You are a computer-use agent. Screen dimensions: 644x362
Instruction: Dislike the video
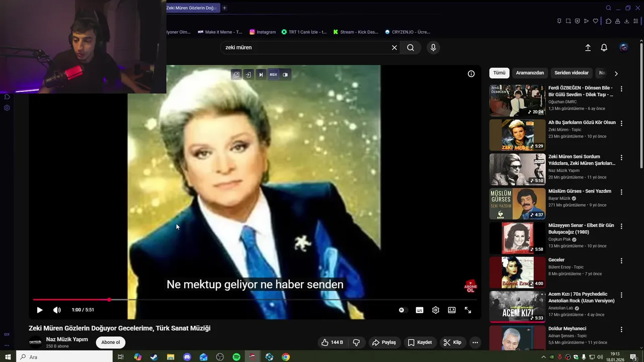[x=356, y=342]
